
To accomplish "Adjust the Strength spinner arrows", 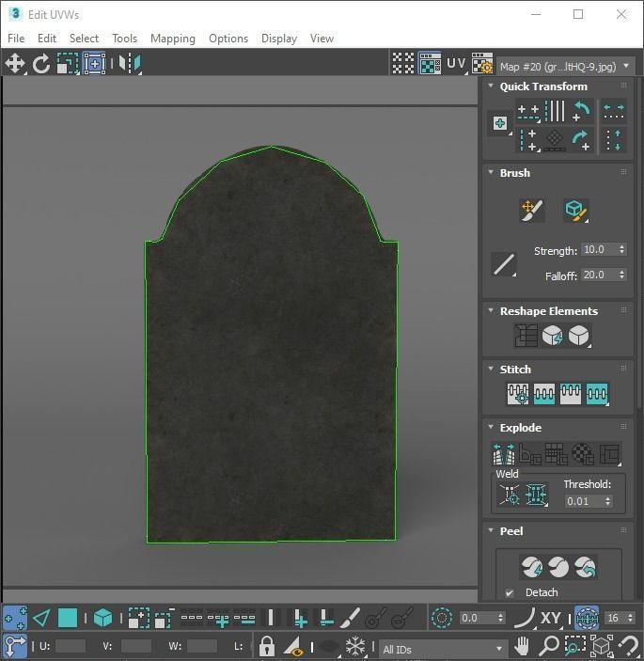I will coord(621,249).
